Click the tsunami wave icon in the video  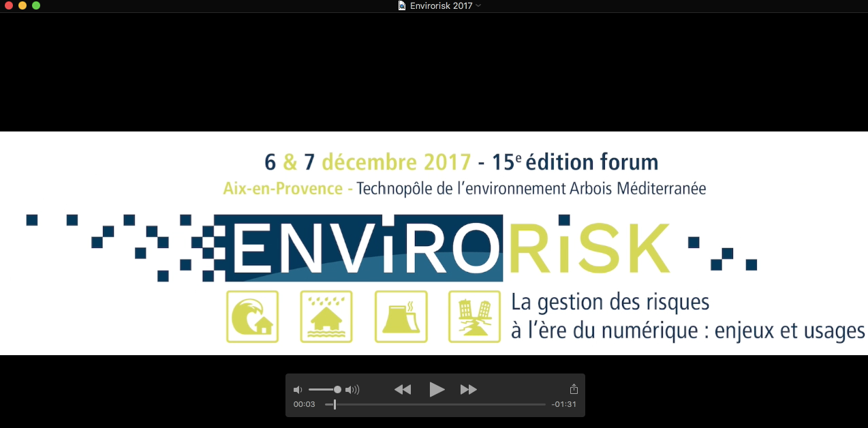click(x=252, y=317)
